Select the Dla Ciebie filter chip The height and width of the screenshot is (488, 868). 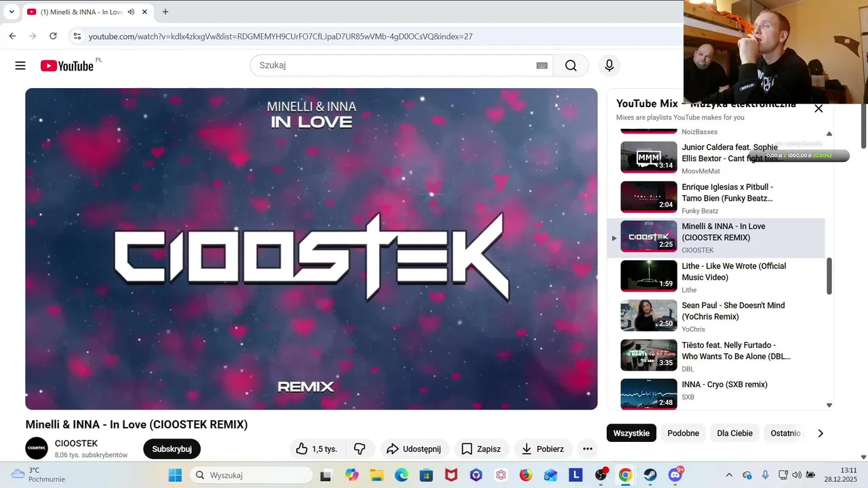[x=735, y=433]
